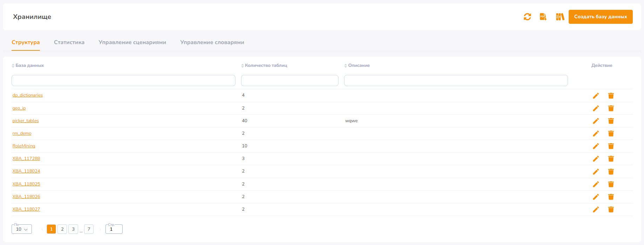Go to pagination page 7
Image resolution: width=644 pixels, height=245 pixels.
[89, 229]
